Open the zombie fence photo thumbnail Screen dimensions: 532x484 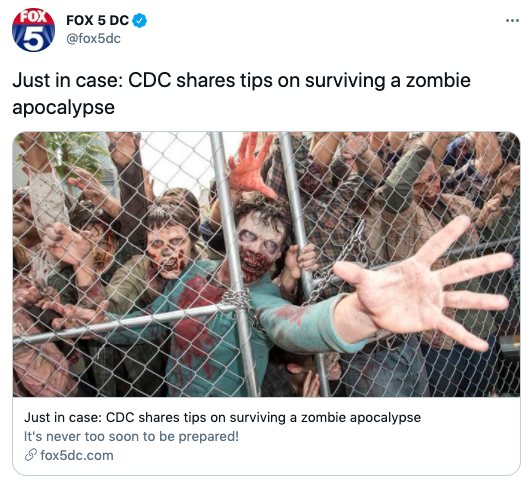[x=266, y=264]
